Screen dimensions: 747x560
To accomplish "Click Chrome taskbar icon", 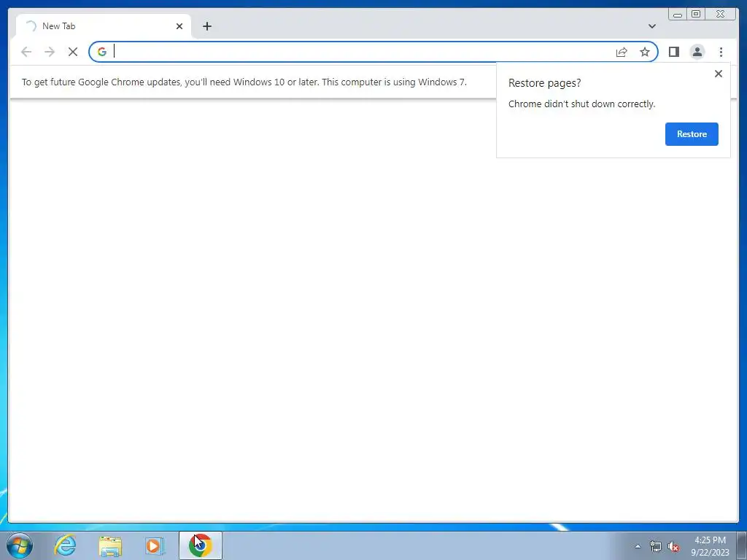I will 201,545.
